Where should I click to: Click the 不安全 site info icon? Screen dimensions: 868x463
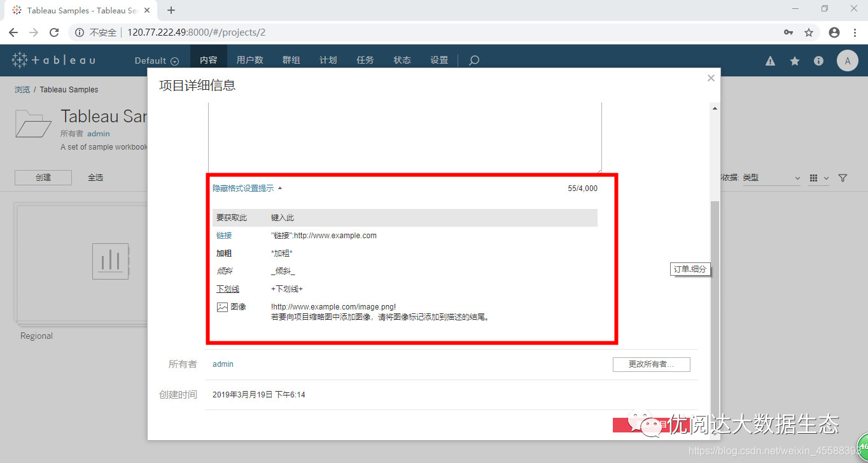[80, 32]
